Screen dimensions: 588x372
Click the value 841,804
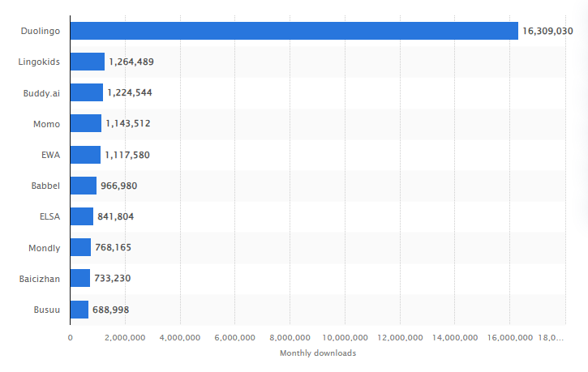tap(115, 216)
